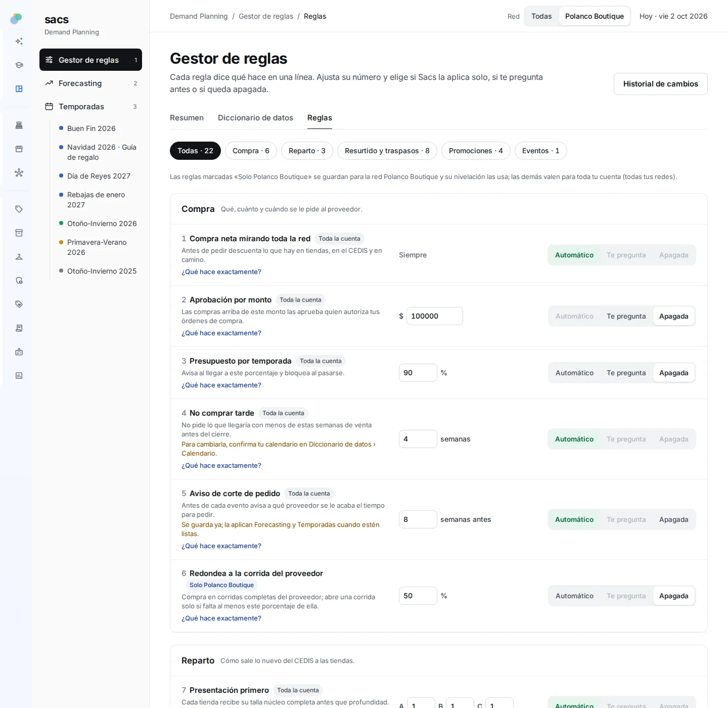This screenshot has width=728, height=708.
Task: Open the double tags icon in rail
Action: pyautogui.click(x=19, y=304)
